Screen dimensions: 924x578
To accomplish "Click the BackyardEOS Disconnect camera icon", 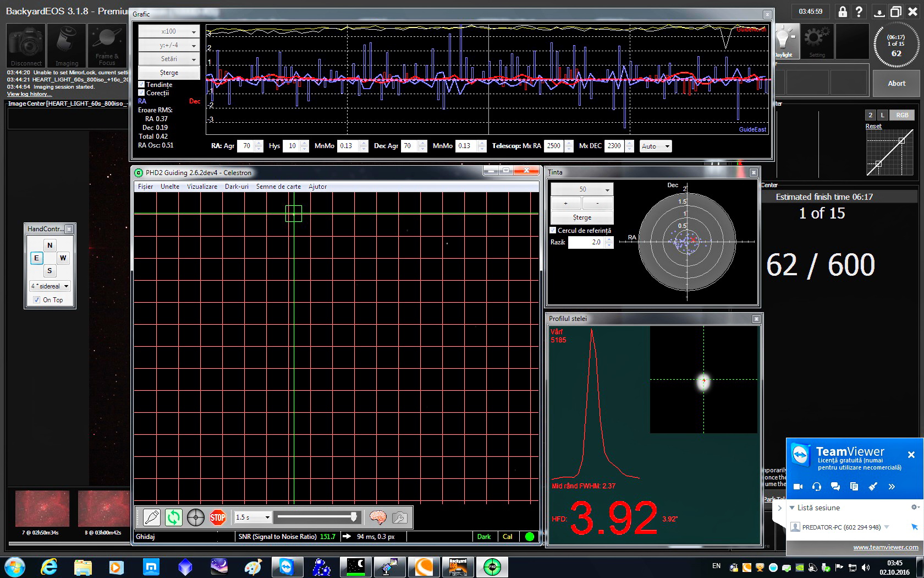I will pyautogui.click(x=25, y=46).
